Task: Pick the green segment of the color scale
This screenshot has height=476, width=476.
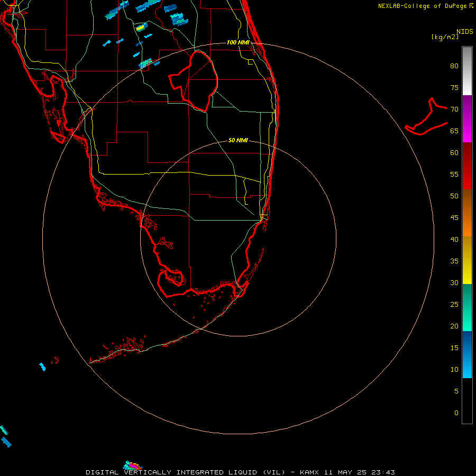Action: 467,307
